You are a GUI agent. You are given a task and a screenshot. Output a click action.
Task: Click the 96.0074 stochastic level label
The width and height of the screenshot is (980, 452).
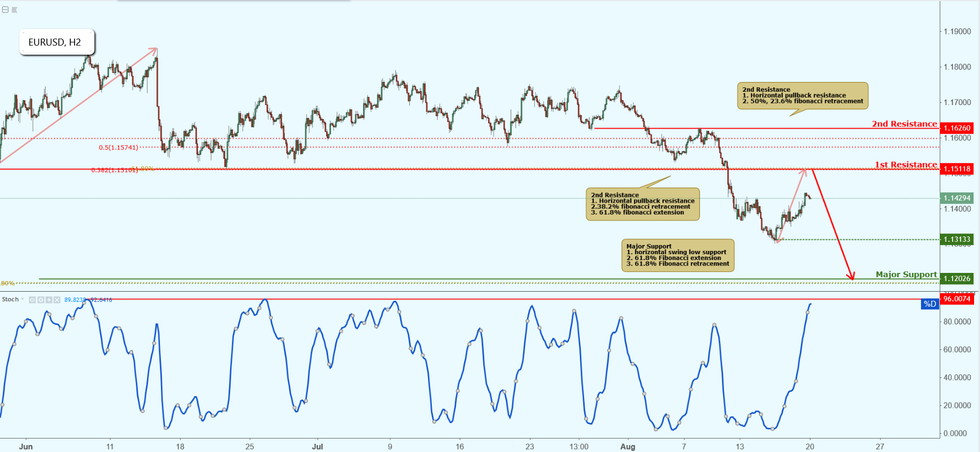tap(957, 299)
